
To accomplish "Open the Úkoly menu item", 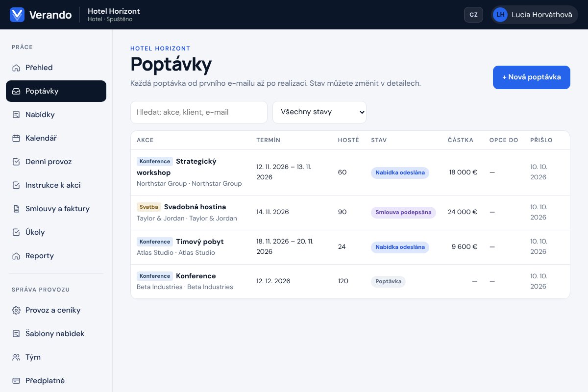I will tap(56, 232).
